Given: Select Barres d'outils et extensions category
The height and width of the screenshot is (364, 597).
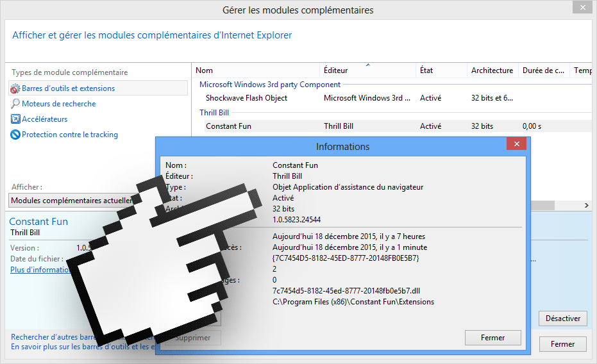Looking at the screenshot, I should click(68, 88).
